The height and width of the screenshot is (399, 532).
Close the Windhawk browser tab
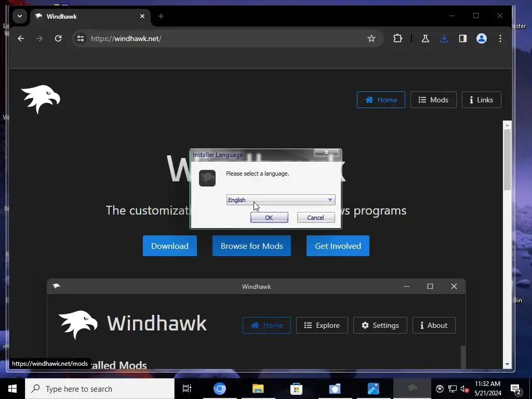click(142, 16)
